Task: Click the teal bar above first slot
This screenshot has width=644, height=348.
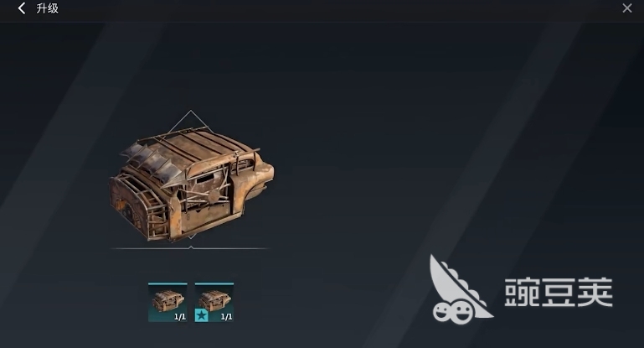Action: point(167,283)
